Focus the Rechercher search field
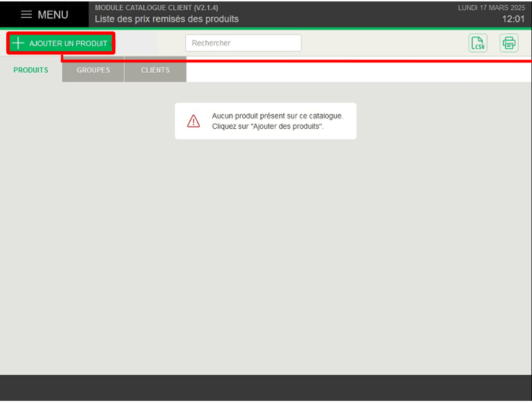Viewport: 532px width, 402px height. coord(243,43)
